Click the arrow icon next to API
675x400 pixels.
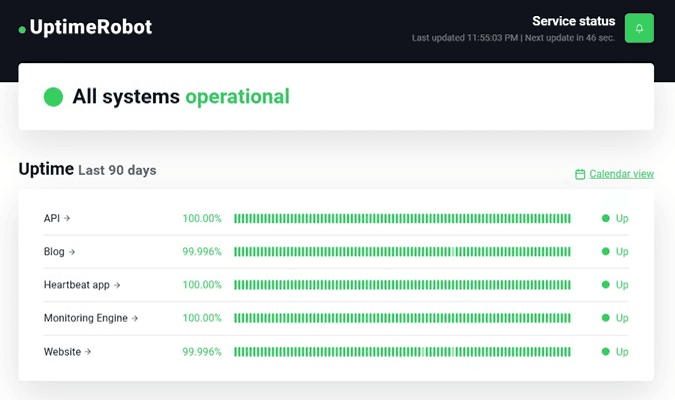coord(67,218)
